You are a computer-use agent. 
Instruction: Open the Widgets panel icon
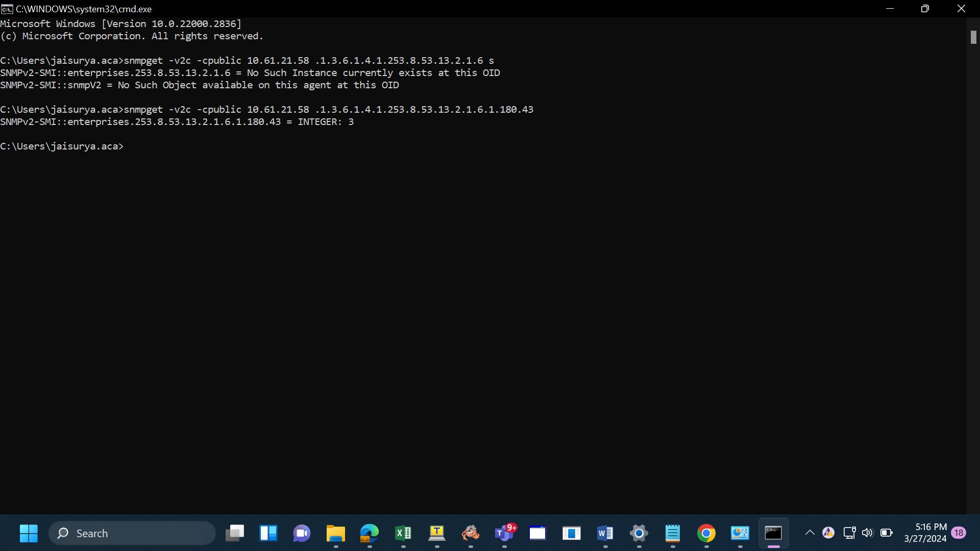pyautogui.click(x=268, y=533)
